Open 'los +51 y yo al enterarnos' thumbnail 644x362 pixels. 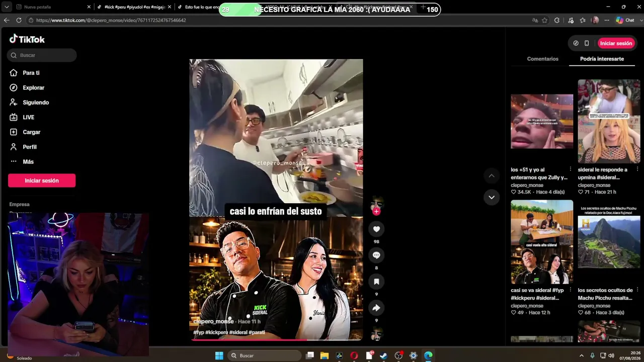pos(542,122)
